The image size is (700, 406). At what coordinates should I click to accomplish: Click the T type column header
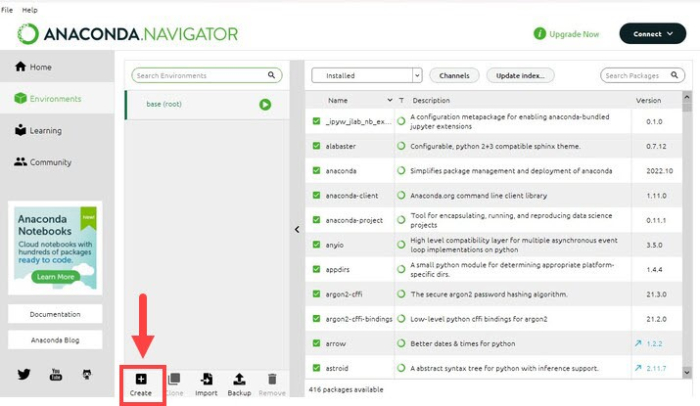(401, 100)
